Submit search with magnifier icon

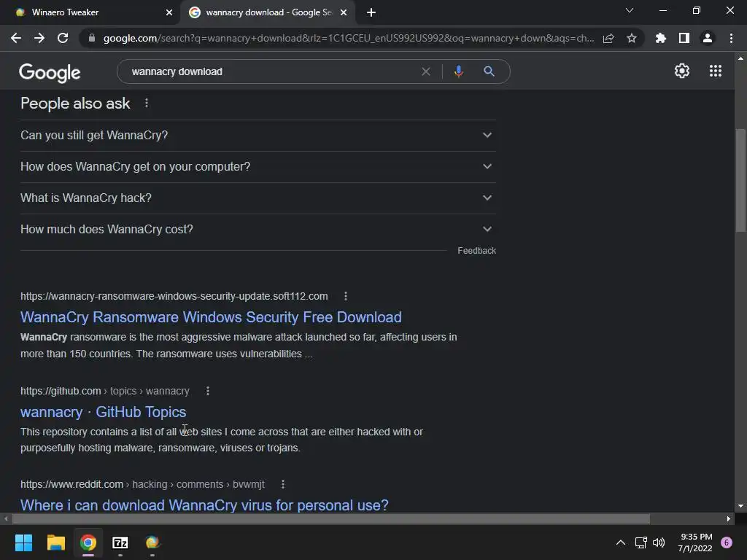point(489,71)
